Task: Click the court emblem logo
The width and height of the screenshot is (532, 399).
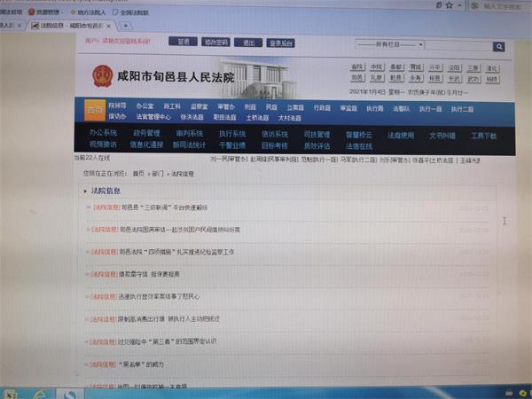Action: [103, 76]
